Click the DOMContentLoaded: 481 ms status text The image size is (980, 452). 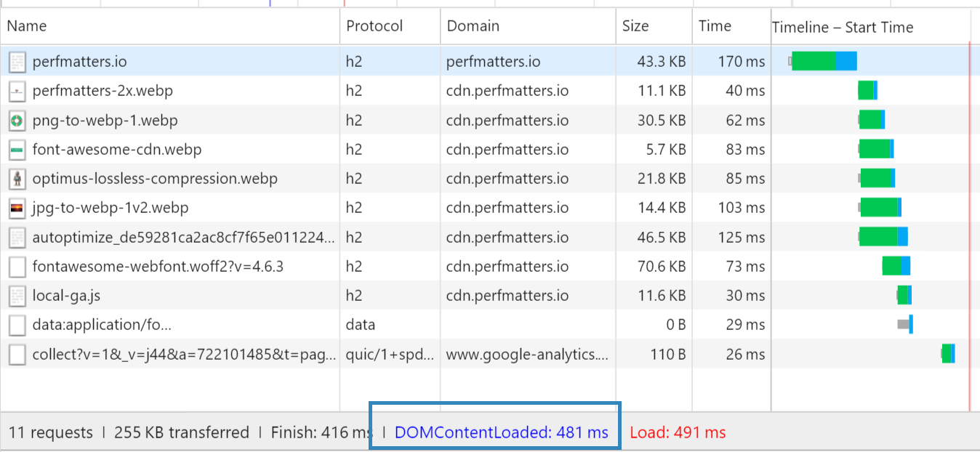click(x=501, y=432)
